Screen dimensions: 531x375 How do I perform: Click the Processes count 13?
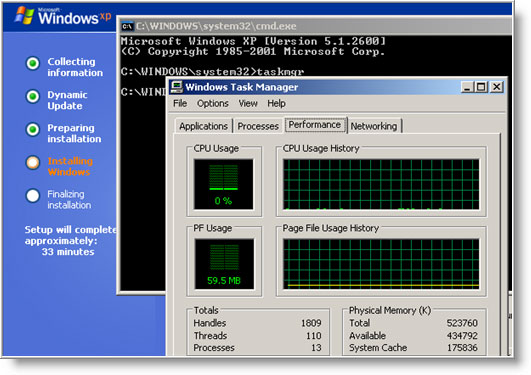pos(316,348)
